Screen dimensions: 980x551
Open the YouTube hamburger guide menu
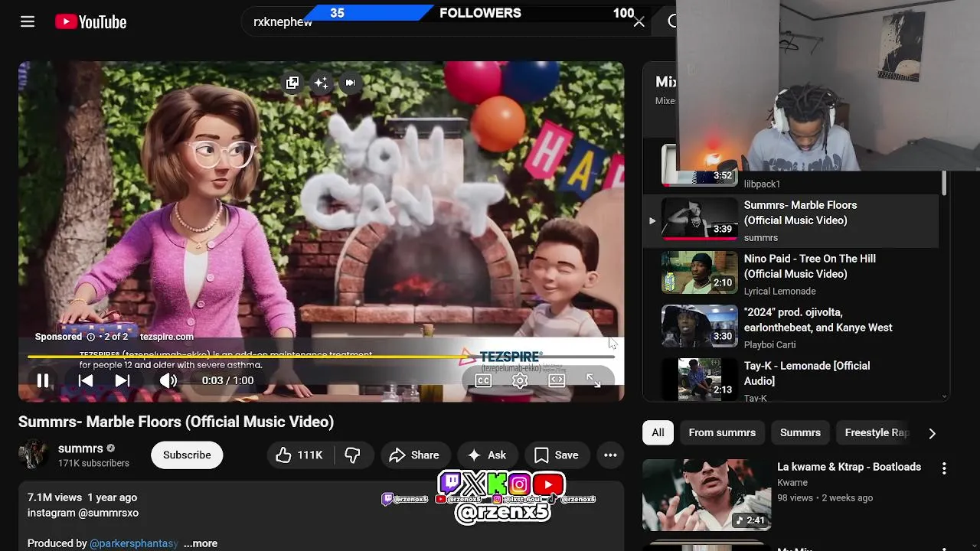coord(28,21)
